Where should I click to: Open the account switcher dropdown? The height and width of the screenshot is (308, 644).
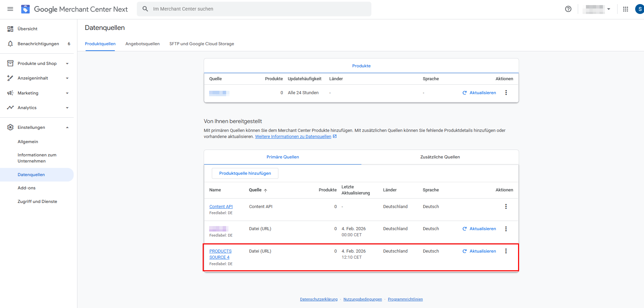tap(609, 9)
